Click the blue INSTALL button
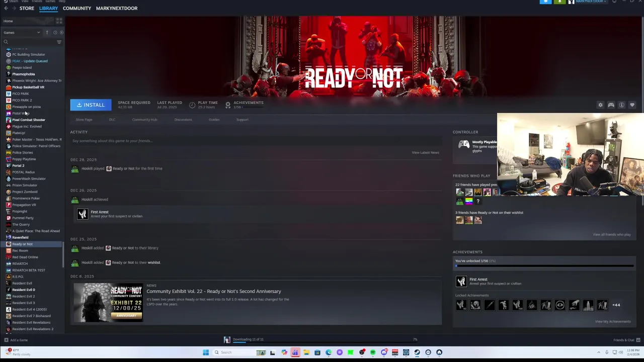The height and width of the screenshot is (362, 644). click(x=91, y=105)
